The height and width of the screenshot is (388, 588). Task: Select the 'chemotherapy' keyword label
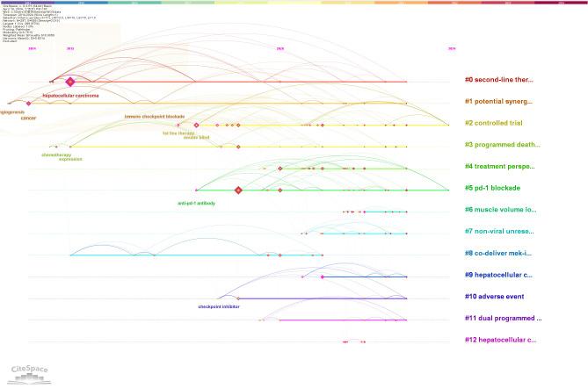tap(56, 155)
